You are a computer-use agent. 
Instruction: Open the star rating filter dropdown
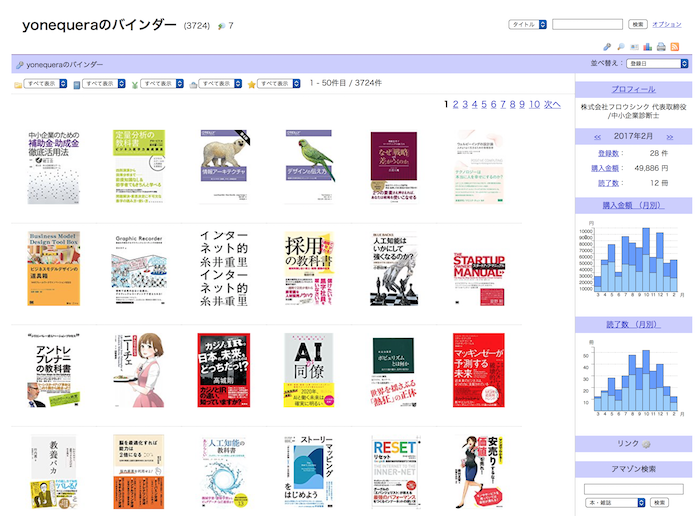tap(279, 84)
